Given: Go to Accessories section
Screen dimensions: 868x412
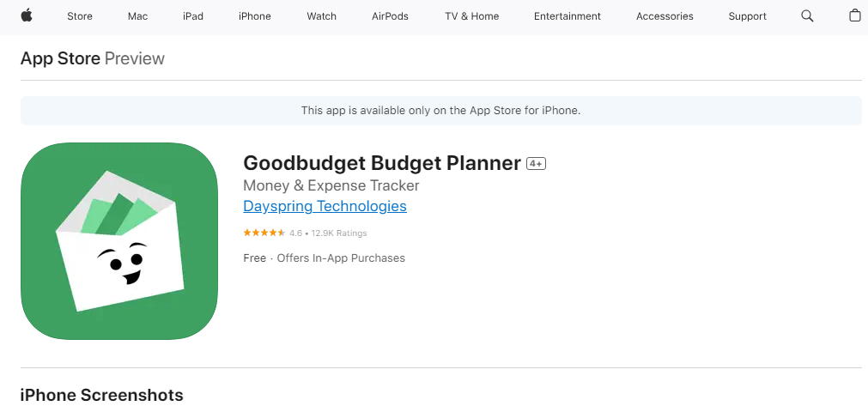Looking at the screenshot, I should (665, 16).
